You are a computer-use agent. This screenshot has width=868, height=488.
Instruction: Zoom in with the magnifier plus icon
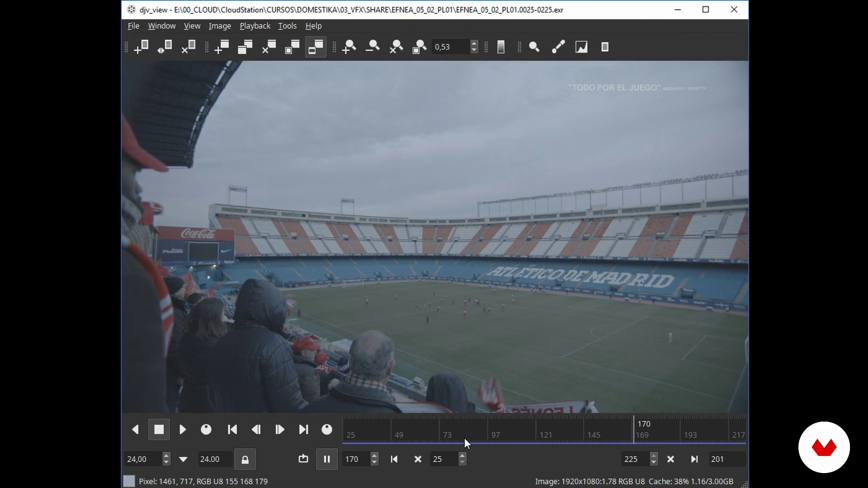[349, 47]
